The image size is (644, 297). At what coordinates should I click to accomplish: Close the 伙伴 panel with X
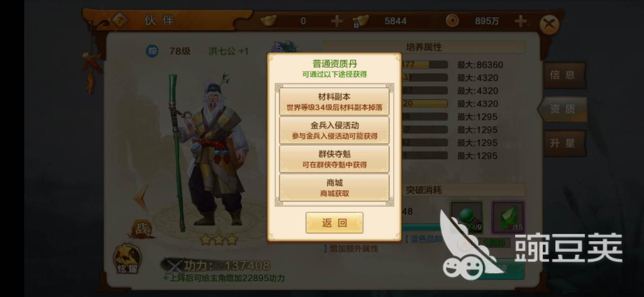point(549,24)
